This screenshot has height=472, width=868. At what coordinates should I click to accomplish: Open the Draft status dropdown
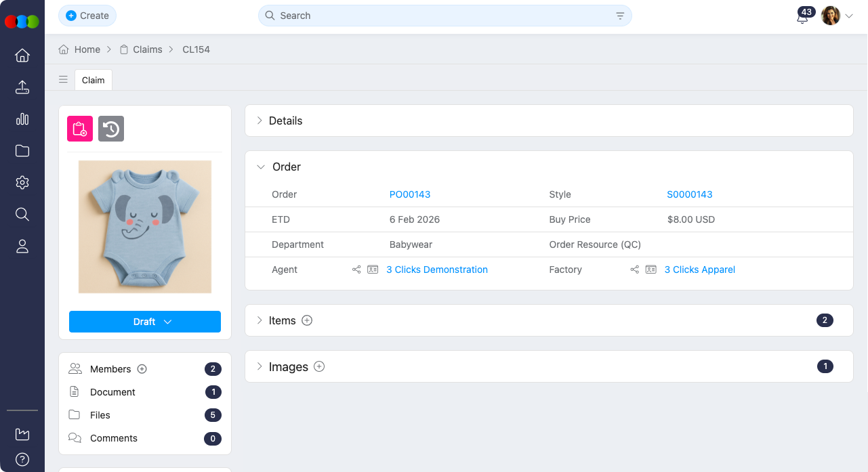(144, 322)
